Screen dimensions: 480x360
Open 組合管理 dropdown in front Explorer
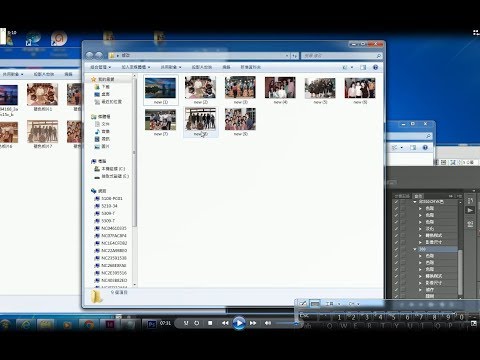click(100, 67)
